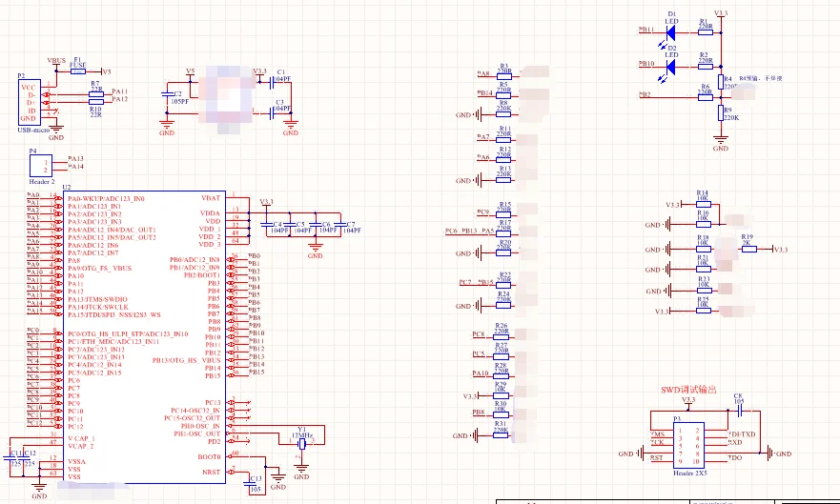The image size is (840, 504).
Task: Click resistor R7 22R
Action: click(x=96, y=94)
